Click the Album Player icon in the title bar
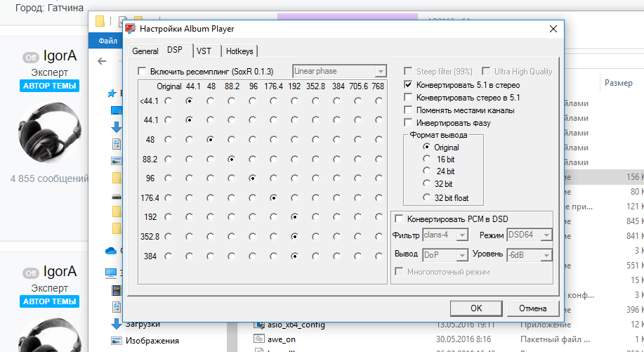 pyautogui.click(x=131, y=29)
